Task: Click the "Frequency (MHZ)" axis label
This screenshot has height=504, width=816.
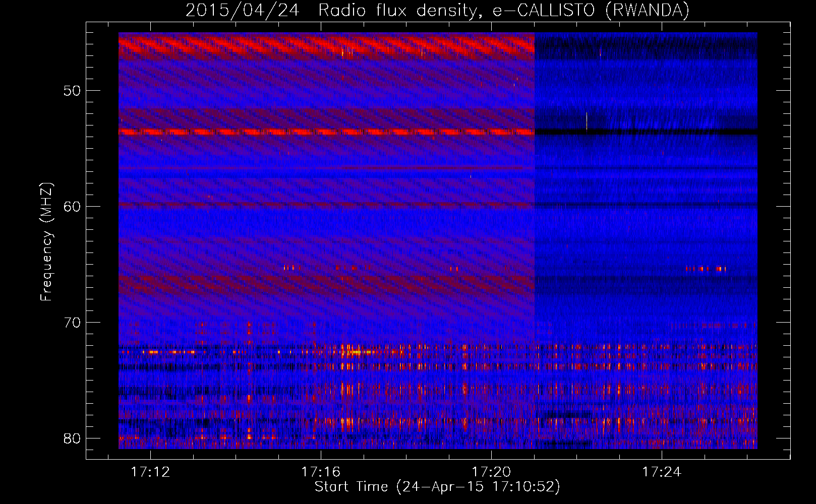Action: [x=46, y=242]
